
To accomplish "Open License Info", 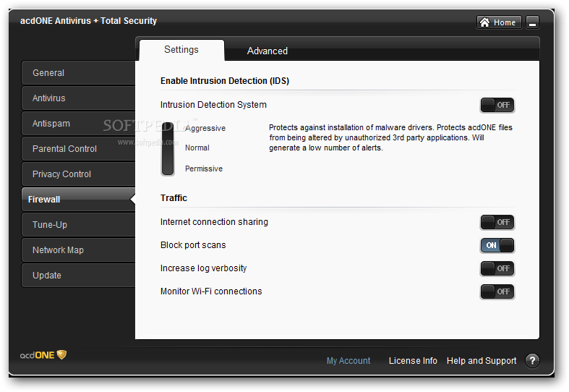I will point(413,361).
